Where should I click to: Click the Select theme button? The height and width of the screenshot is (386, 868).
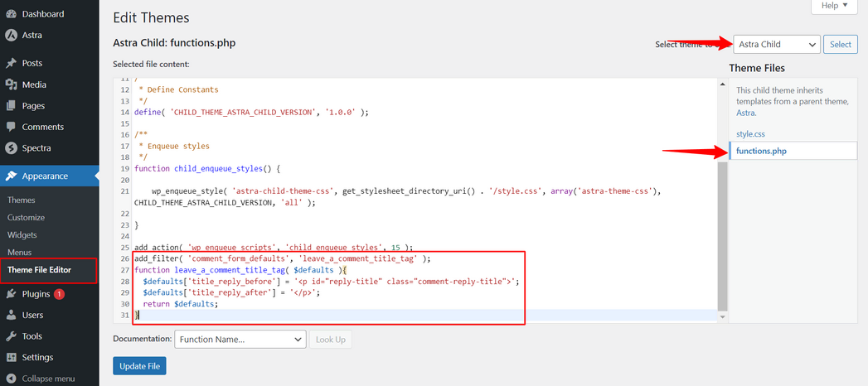click(840, 45)
